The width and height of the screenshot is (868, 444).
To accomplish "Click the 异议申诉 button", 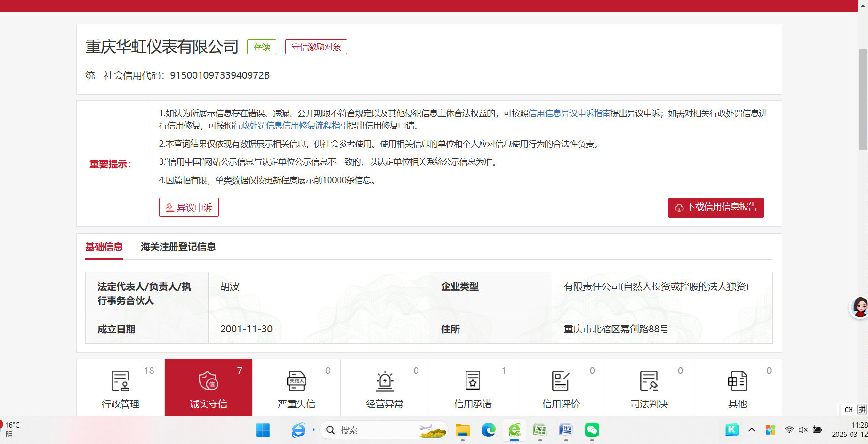I will [x=189, y=208].
